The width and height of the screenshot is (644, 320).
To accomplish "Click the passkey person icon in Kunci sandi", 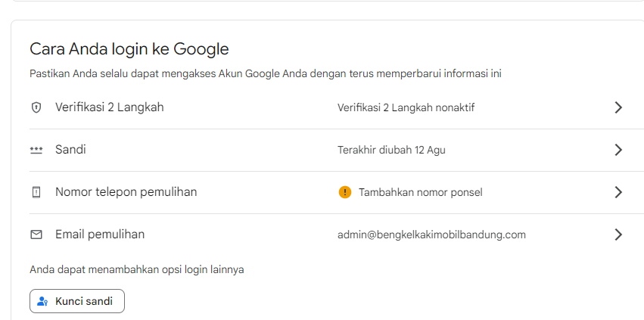I will (42, 301).
